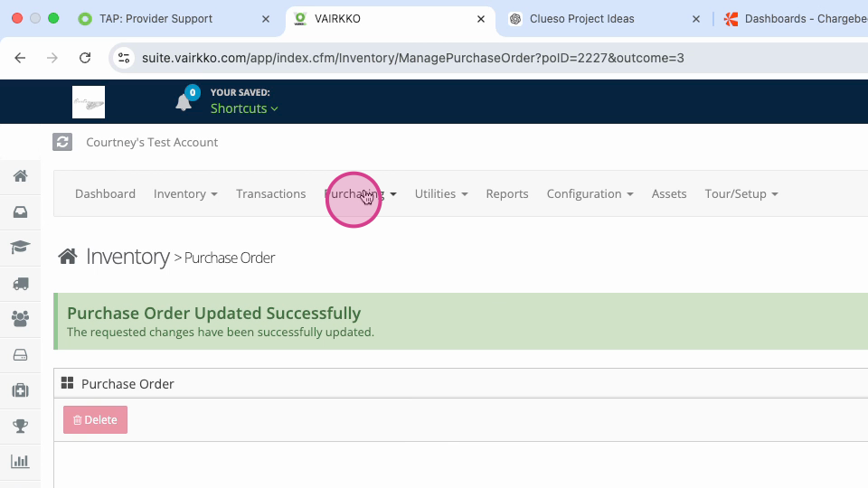Screen dimensions: 868x488
Task: Click Purchase Order Updated Successfully heading
Action: pyautogui.click(x=213, y=314)
